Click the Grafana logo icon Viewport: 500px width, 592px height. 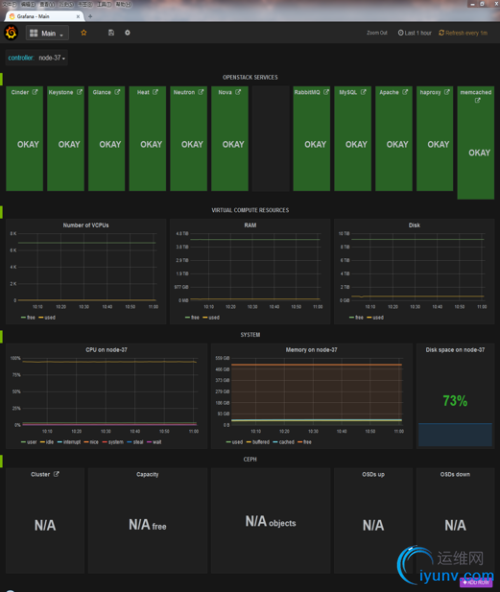pyautogui.click(x=11, y=32)
